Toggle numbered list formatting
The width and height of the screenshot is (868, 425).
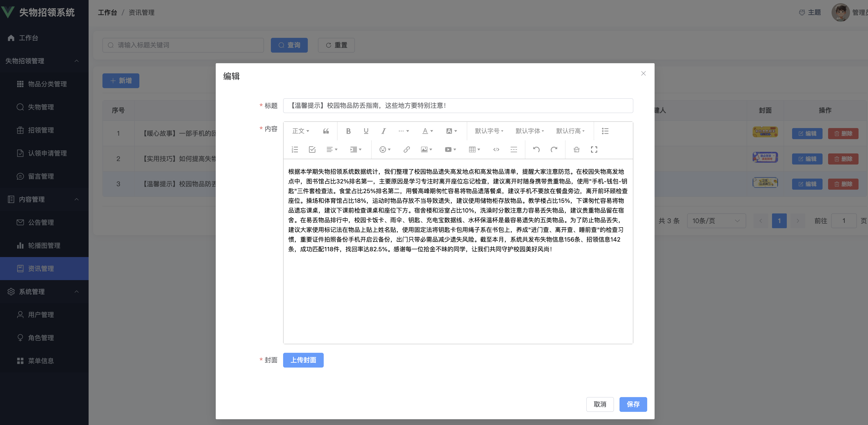tap(295, 150)
